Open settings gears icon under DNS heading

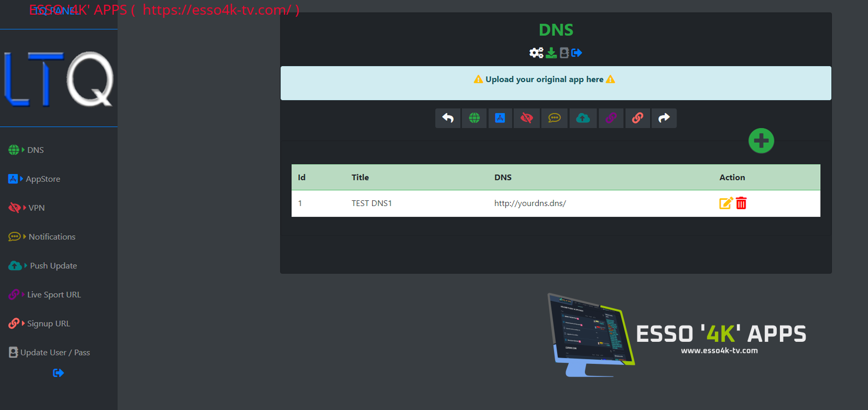(x=536, y=53)
